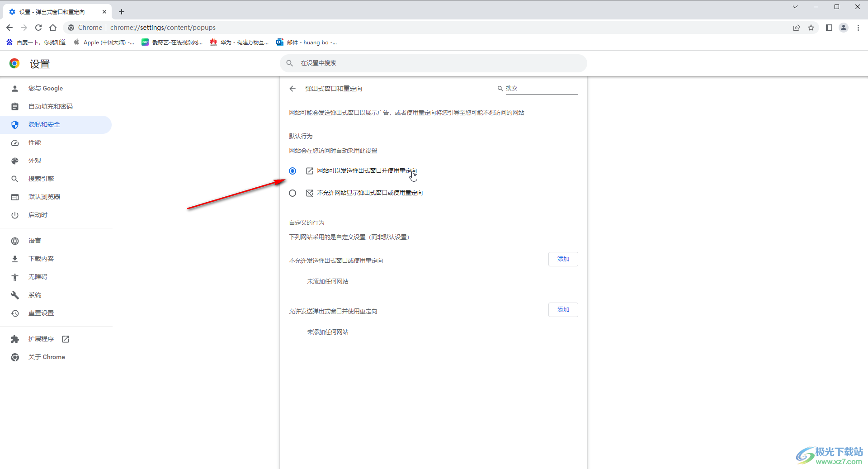Screen dimensions: 868x469
Task: Open 爱奇艺 bookmark
Action: (172, 42)
